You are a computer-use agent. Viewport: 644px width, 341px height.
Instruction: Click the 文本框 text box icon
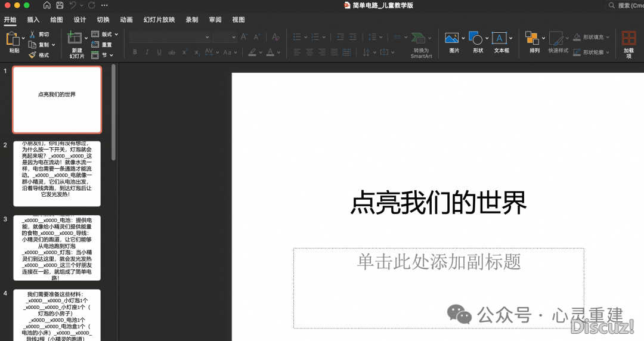pyautogui.click(x=500, y=38)
